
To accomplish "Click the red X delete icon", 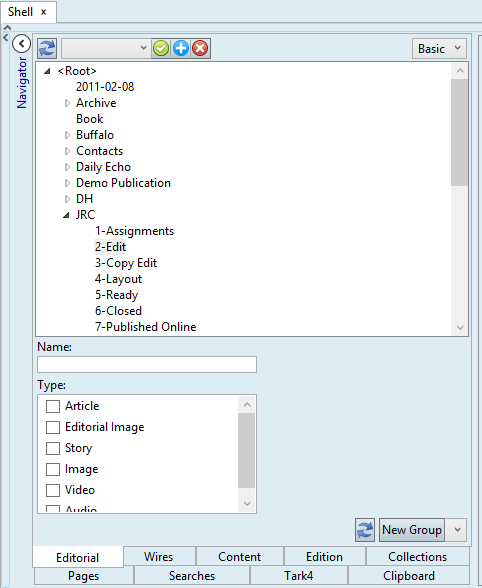I will 200,48.
